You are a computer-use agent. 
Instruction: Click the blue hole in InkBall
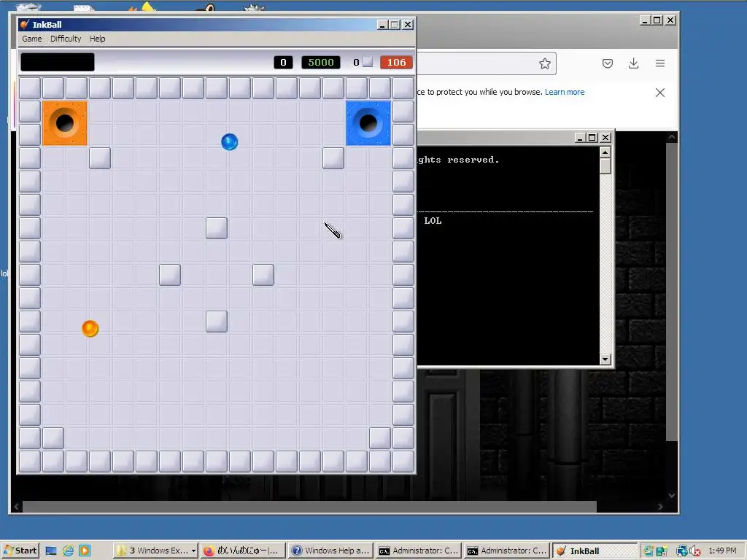tap(368, 122)
